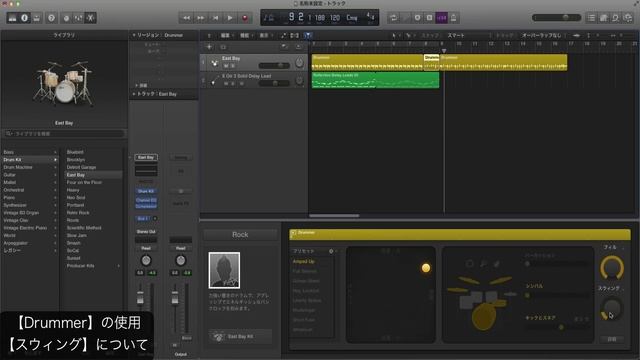
Task: Open Quick Help with the question mark button
Action: click(x=51, y=18)
